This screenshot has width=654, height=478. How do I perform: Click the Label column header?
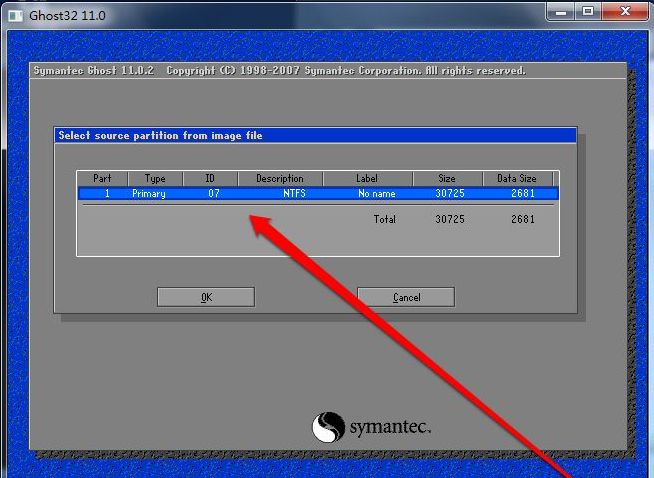pyautogui.click(x=367, y=179)
